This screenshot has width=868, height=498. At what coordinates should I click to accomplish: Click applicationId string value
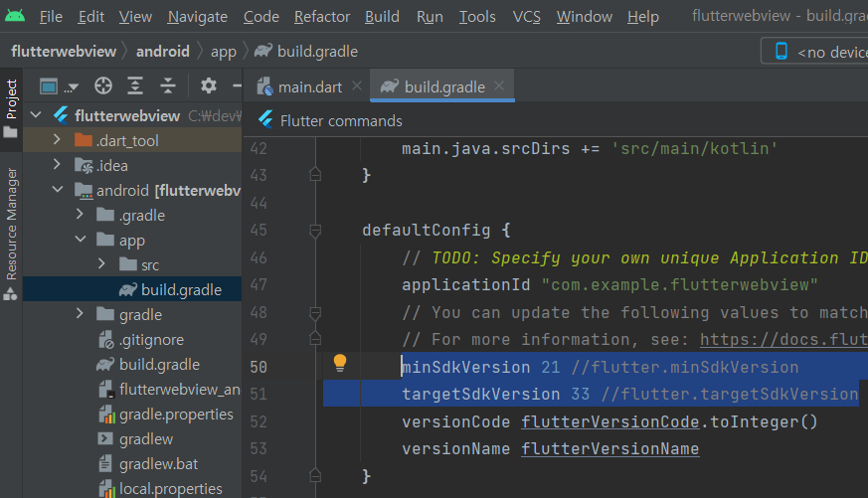pyautogui.click(x=680, y=285)
